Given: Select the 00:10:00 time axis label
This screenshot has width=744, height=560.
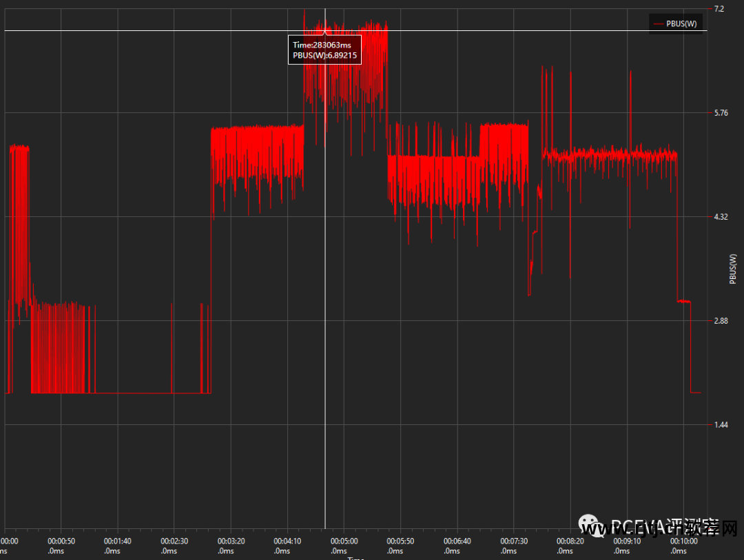Looking at the screenshot, I should (683, 542).
